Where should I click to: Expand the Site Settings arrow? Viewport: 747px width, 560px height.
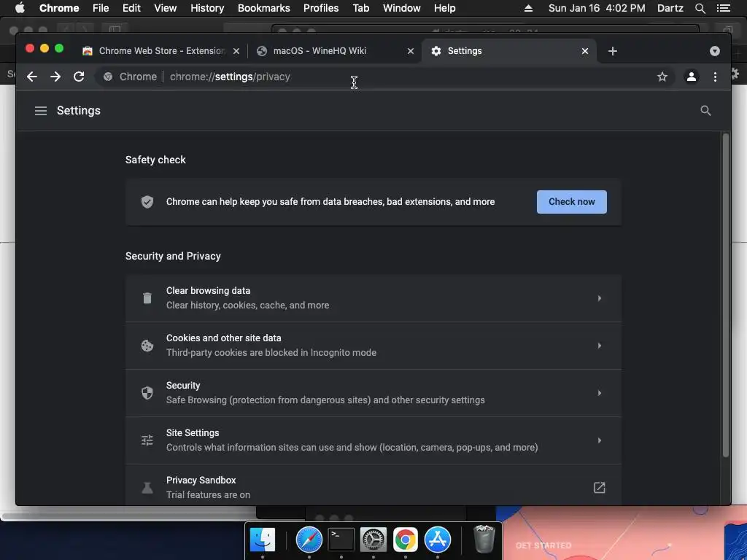click(600, 440)
